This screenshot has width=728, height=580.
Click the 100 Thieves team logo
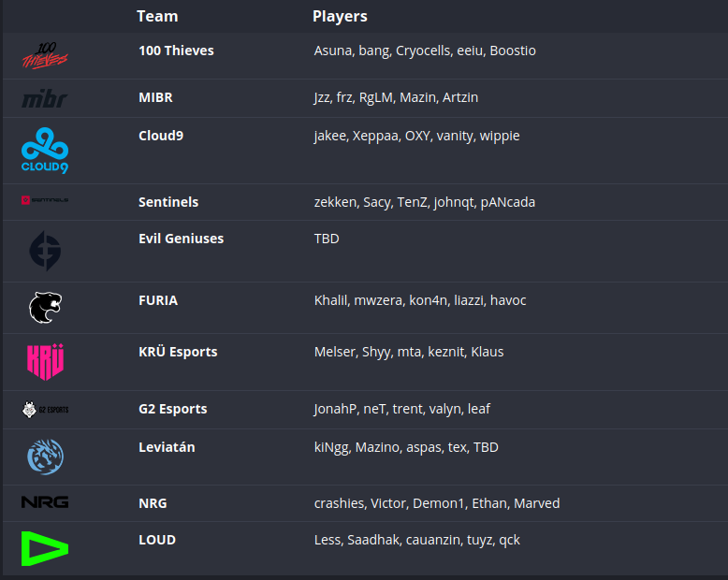(x=45, y=56)
